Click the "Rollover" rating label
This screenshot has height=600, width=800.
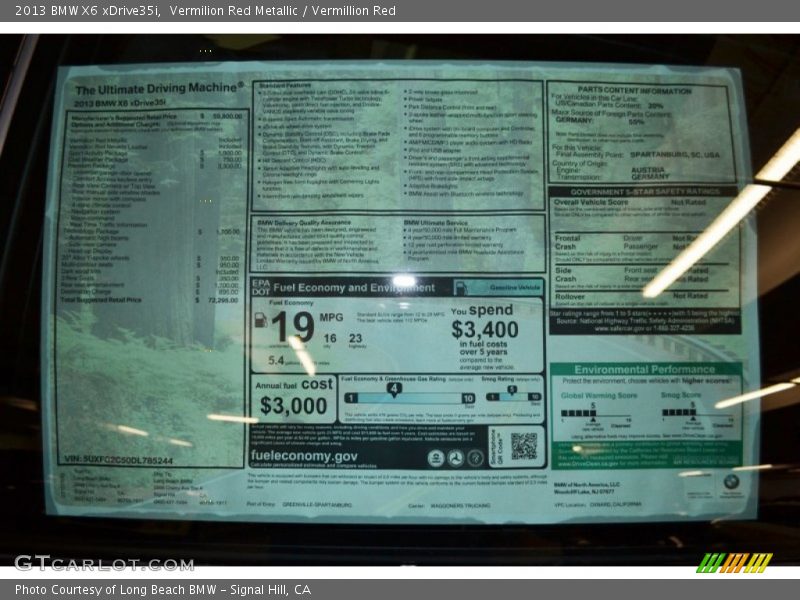click(570, 296)
